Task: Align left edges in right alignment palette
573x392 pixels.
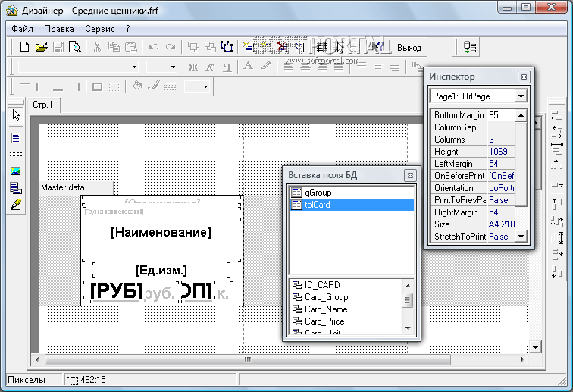Action: 556,116
